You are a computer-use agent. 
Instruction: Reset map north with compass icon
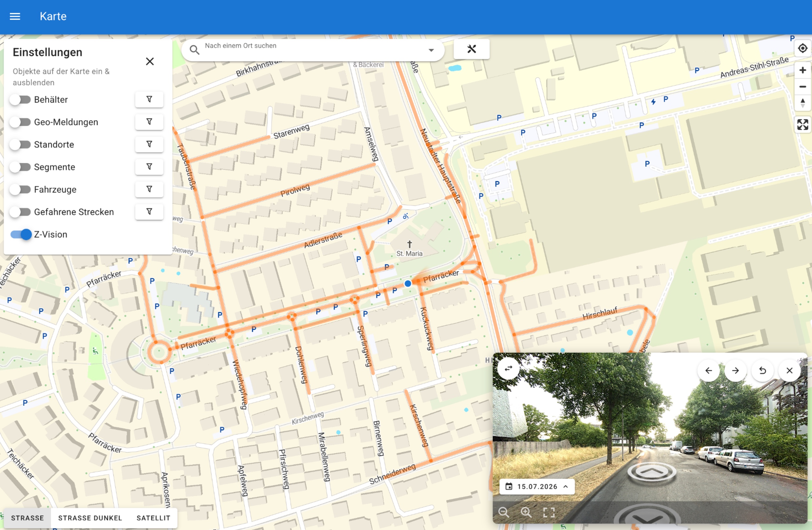[802, 103]
